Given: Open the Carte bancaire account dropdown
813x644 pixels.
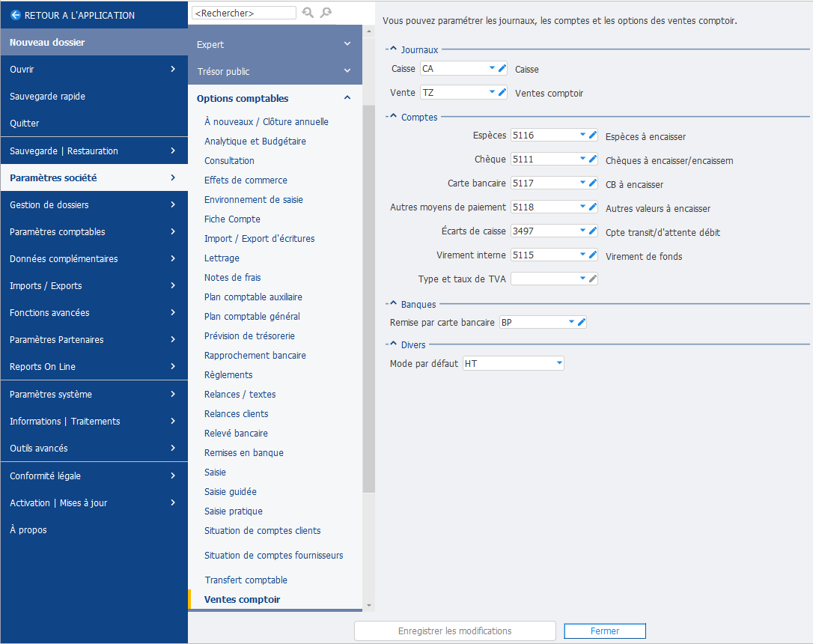Looking at the screenshot, I should pyautogui.click(x=582, y=183).
